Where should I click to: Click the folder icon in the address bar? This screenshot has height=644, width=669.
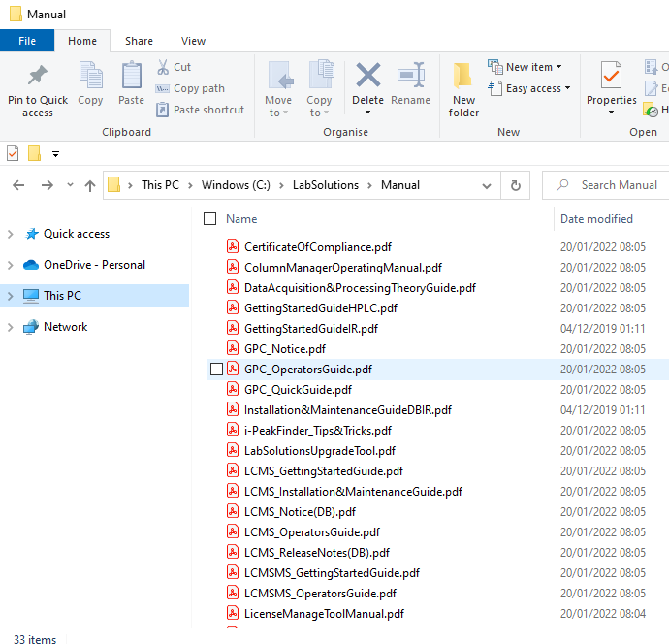113,185
